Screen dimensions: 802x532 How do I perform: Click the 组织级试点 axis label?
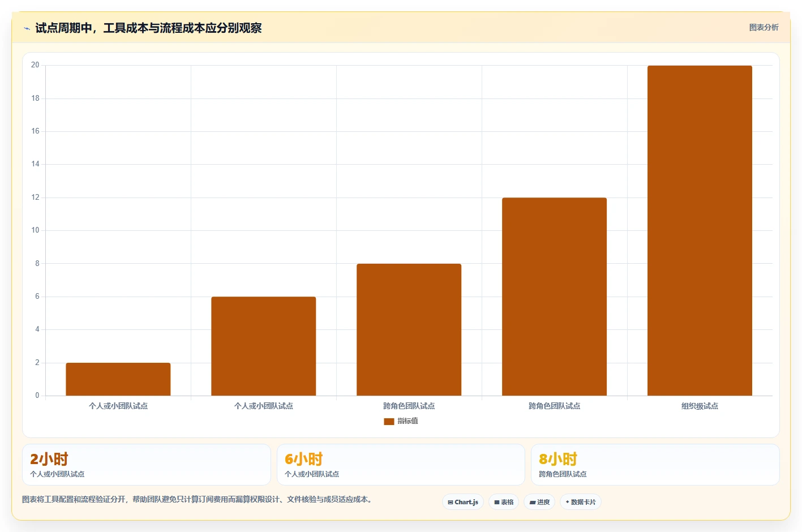pyautogui.click(x=700, y=406)
